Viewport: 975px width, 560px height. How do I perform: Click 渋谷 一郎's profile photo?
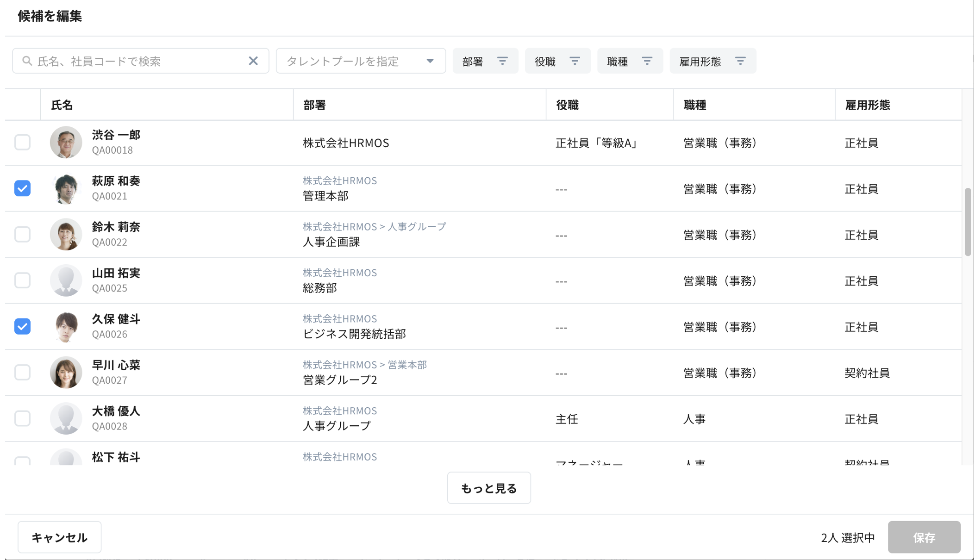click(66, 143)
